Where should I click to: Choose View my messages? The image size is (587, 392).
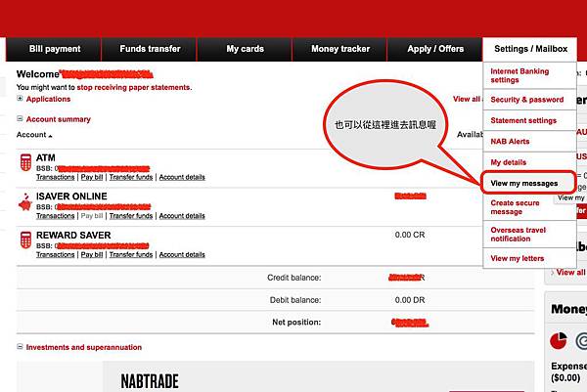(x=528, y=183)
